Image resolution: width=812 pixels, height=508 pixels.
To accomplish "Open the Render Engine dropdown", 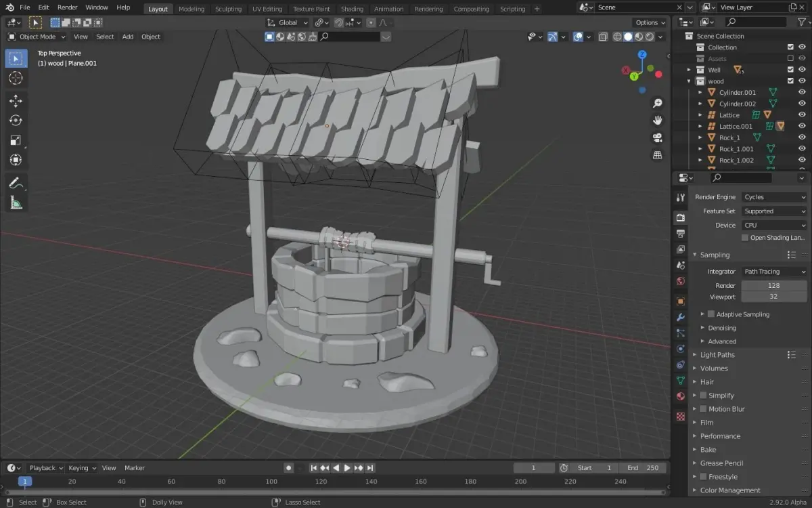I will coord(774,197).
